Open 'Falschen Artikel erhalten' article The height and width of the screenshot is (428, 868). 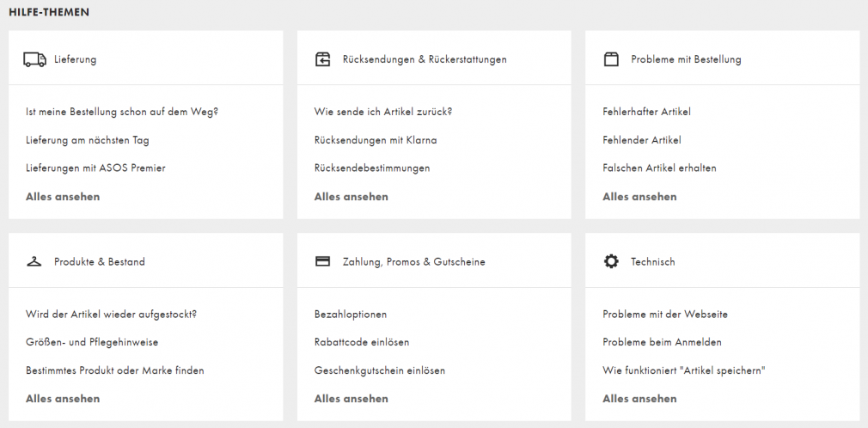click(659, 168)
